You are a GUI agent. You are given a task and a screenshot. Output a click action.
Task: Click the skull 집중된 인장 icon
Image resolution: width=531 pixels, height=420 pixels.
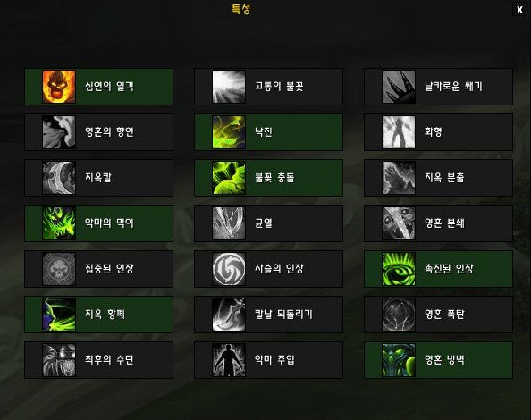59,269
